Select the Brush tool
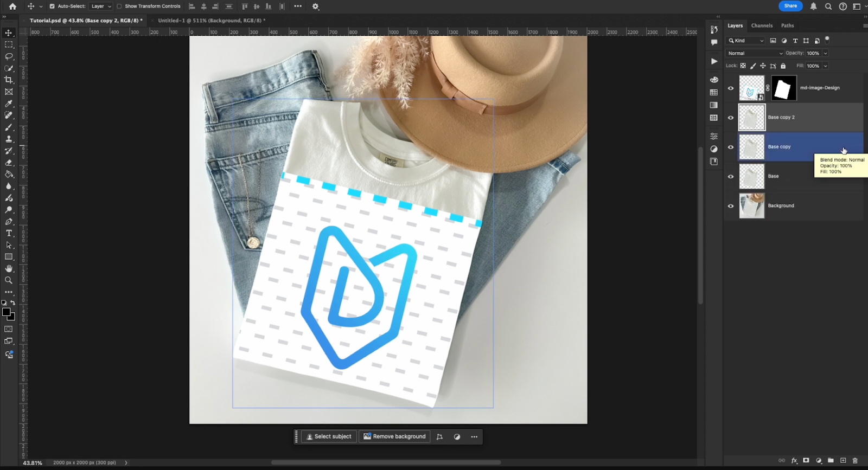Image resolution: width=868 pixels, height=470 pixels. pos(9,127)
